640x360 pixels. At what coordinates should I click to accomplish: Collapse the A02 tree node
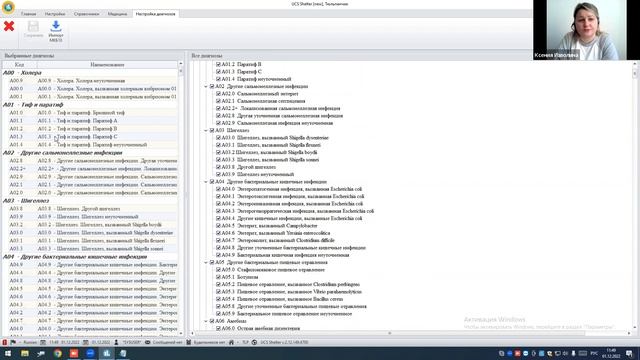206,87
